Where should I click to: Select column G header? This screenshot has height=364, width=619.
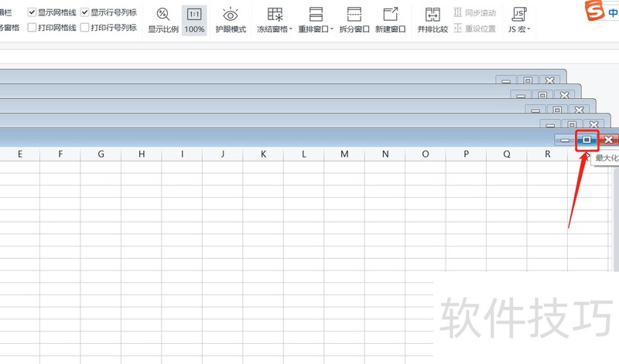point(101,155)
